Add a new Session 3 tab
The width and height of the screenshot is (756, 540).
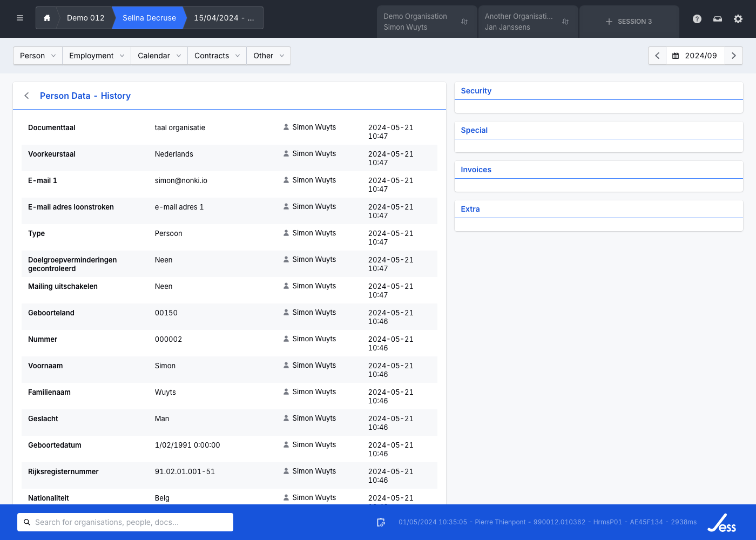(x=629, y=22)
